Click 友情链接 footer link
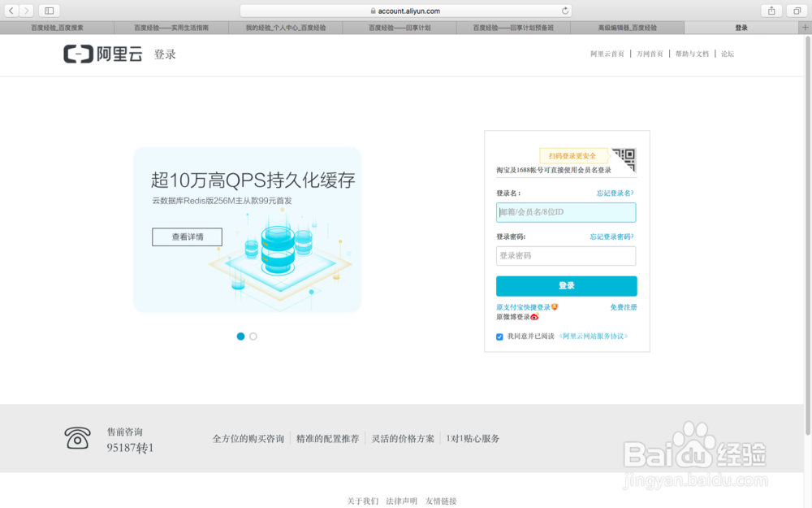812x508 pixels. (441, 501)
